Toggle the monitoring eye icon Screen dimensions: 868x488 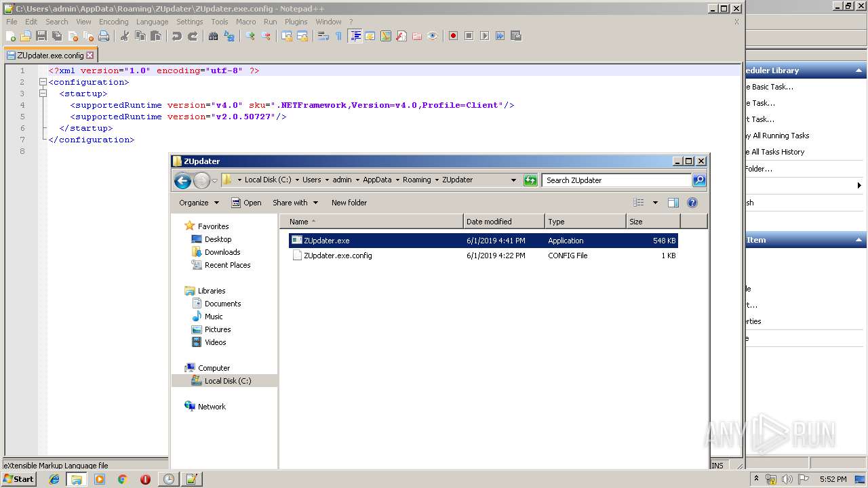pos(433,36)
